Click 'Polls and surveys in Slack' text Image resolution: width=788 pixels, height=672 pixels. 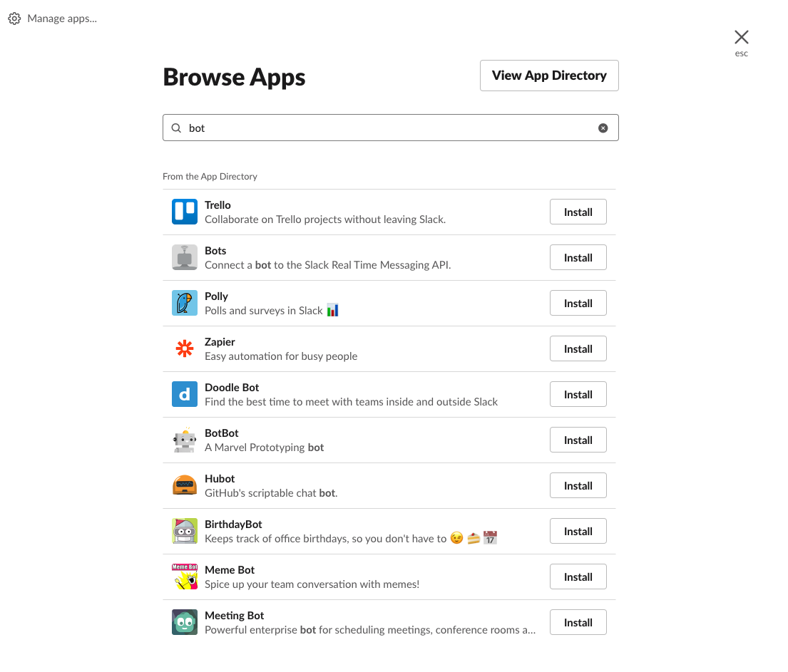coord(263,311)
